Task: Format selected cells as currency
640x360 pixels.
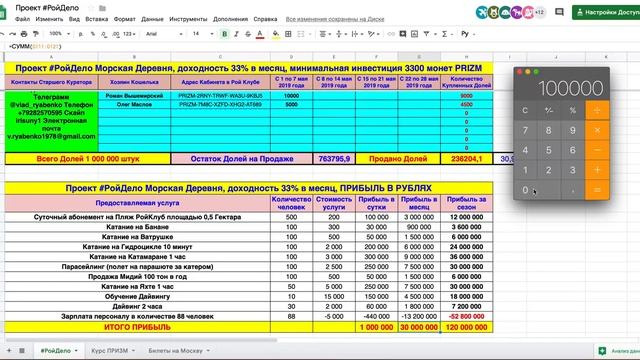Action: [x=81, y=34]
